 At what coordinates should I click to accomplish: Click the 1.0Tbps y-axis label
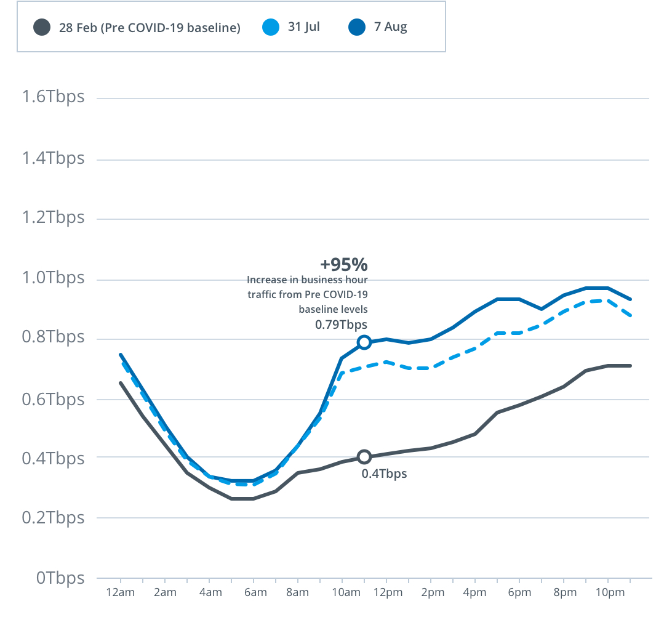pos(53,278)
